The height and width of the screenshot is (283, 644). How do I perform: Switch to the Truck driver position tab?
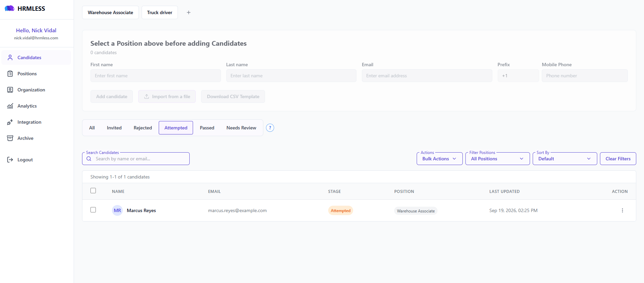point(160,12)
